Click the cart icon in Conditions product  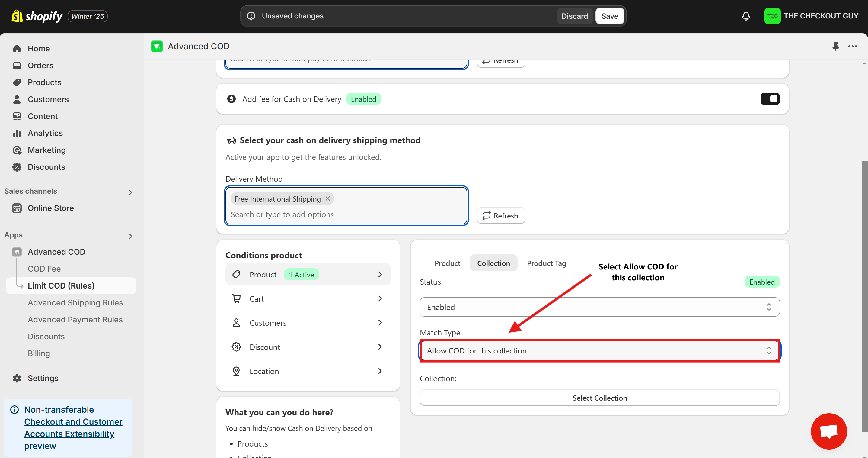236,298
